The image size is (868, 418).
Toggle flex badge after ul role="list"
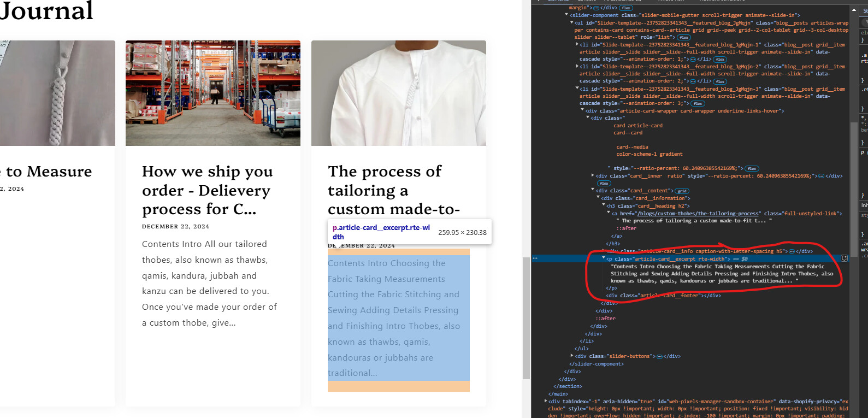coord(684,38)
